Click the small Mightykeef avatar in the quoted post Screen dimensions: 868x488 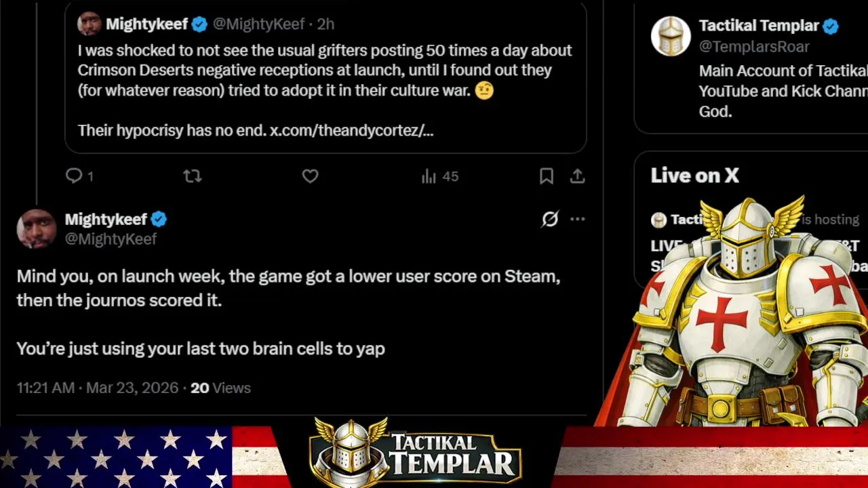tap(90, 24)
